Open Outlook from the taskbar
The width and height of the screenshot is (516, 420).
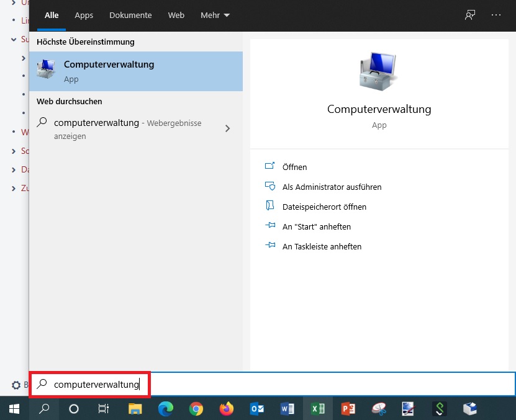coord(256,408)
